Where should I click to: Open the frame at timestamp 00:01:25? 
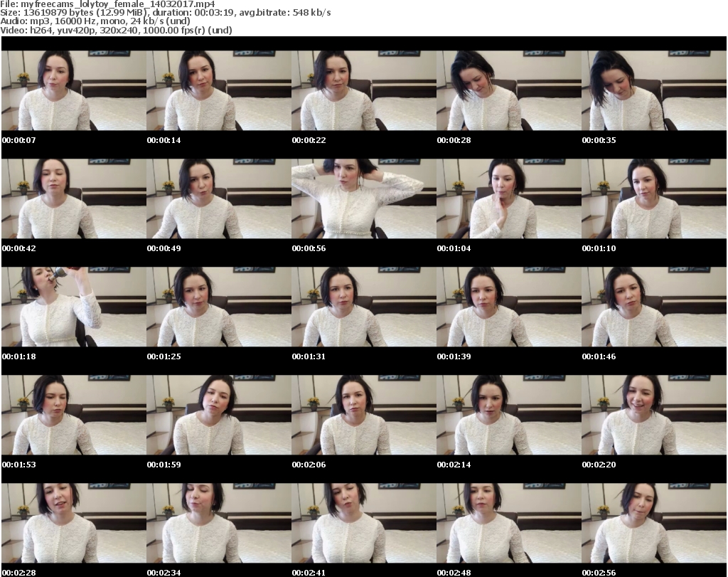[x=219, y=307]
